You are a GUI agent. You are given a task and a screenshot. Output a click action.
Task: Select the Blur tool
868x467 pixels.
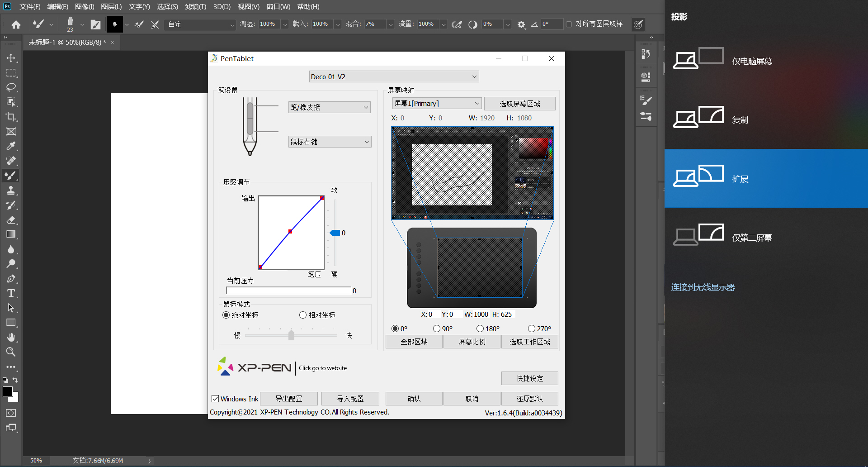pos(11,249)
